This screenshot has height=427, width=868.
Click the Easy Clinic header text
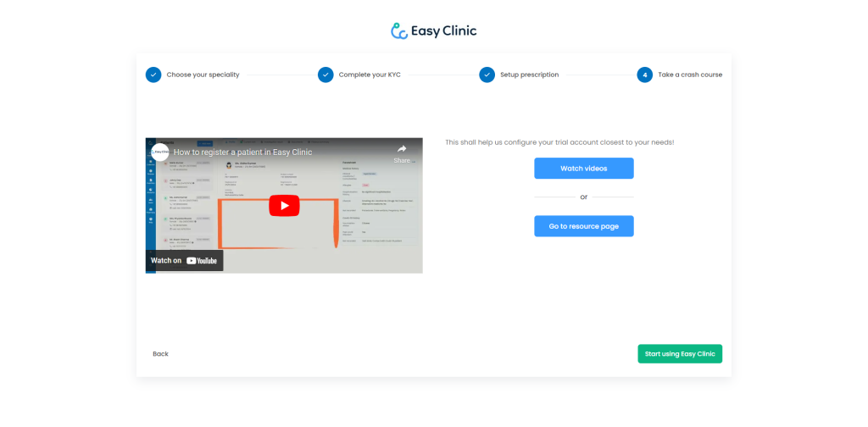446,31
